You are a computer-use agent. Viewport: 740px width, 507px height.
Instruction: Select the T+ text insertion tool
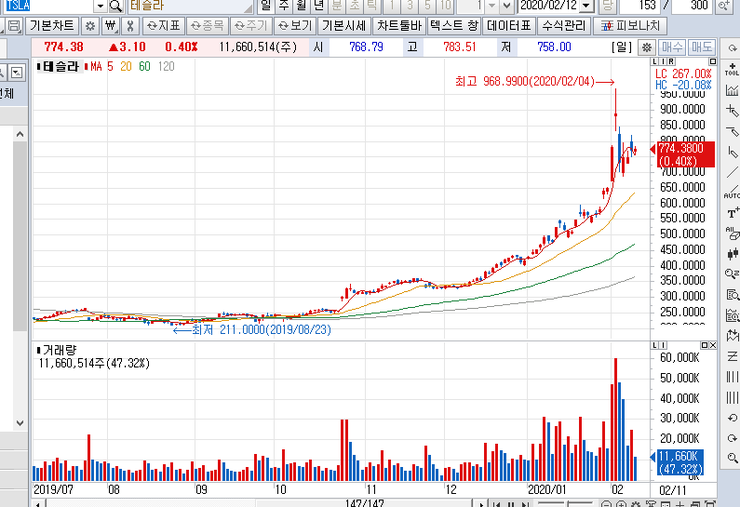pos(733,213)
